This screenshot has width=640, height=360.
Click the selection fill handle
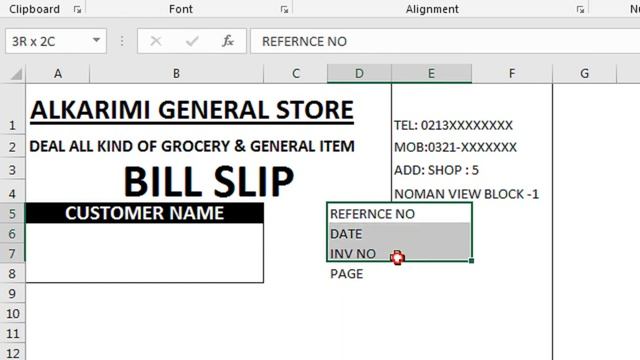[x=471, y=260]
